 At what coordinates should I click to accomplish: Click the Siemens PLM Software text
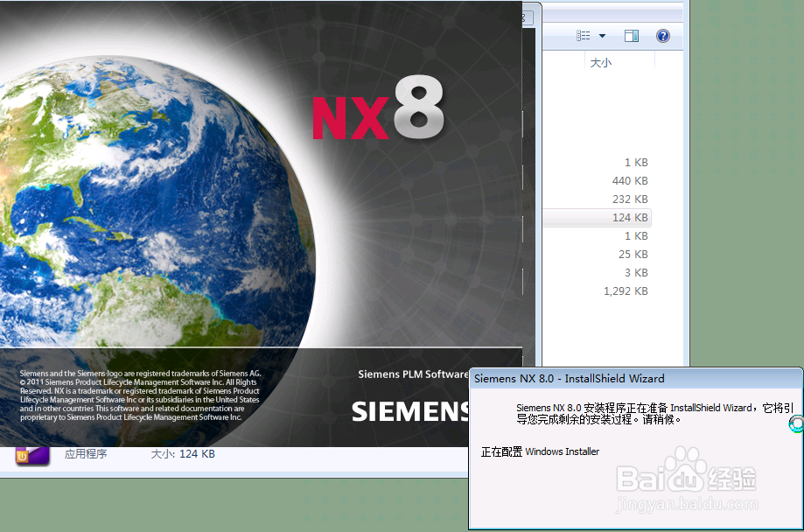(413, 374)
